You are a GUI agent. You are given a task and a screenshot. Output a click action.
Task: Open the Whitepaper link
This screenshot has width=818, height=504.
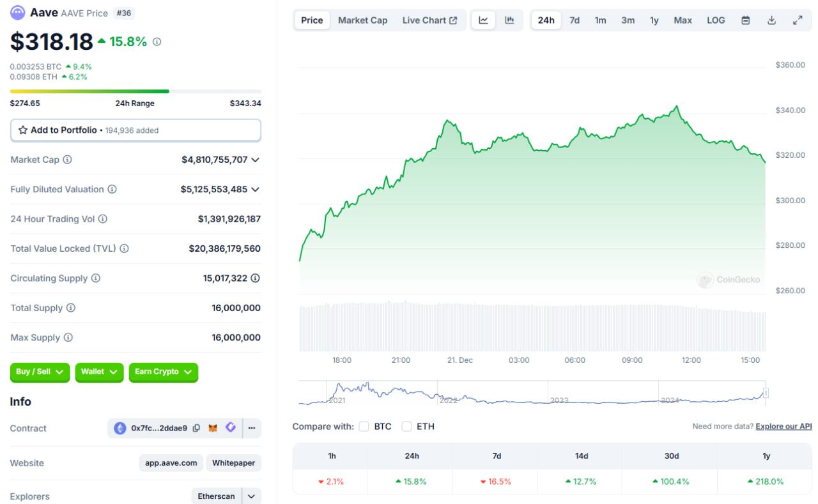tap(233, 463)
